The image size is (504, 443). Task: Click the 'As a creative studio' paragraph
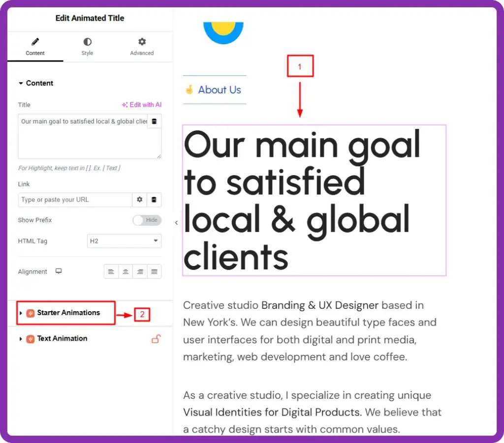click(312, 412)
